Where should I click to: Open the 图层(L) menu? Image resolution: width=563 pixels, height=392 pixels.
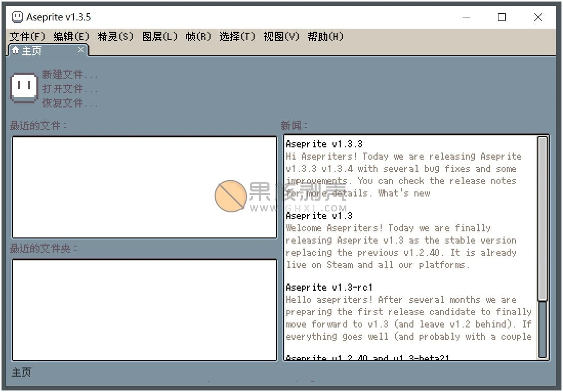click(x=160, y=36)
